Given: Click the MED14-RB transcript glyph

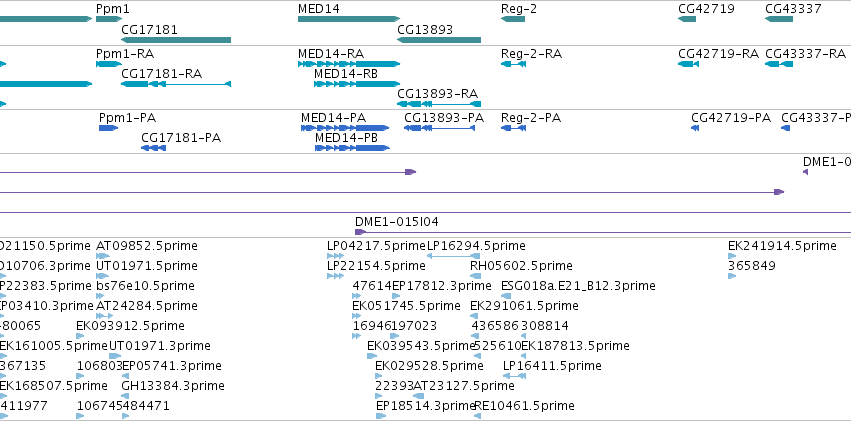Looking at the screenshot, I should pos(357,84).
